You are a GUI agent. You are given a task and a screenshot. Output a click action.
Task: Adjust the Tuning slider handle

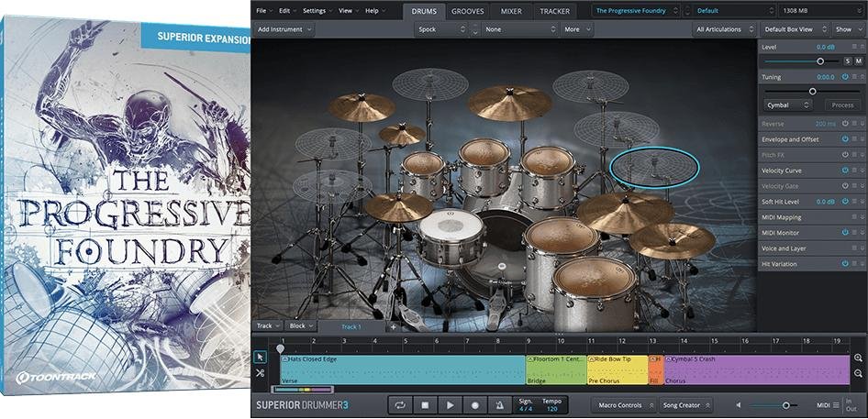point(813,92)
